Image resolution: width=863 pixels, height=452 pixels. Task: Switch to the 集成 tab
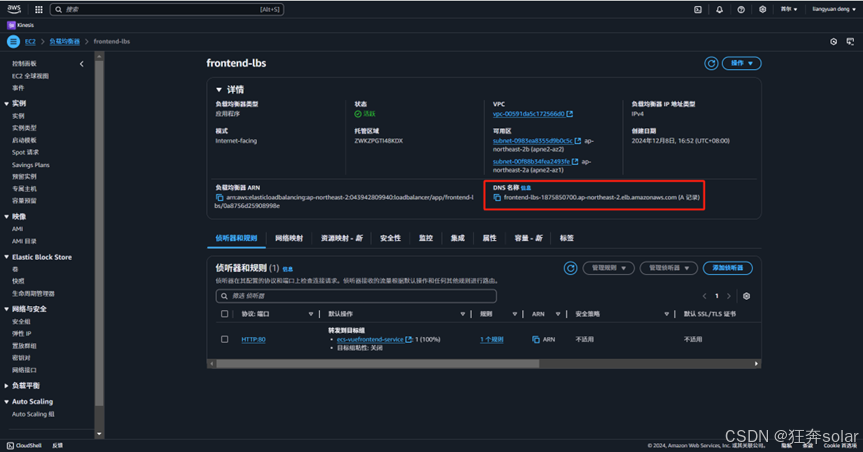pyautogui.click(x=457, y=238)
